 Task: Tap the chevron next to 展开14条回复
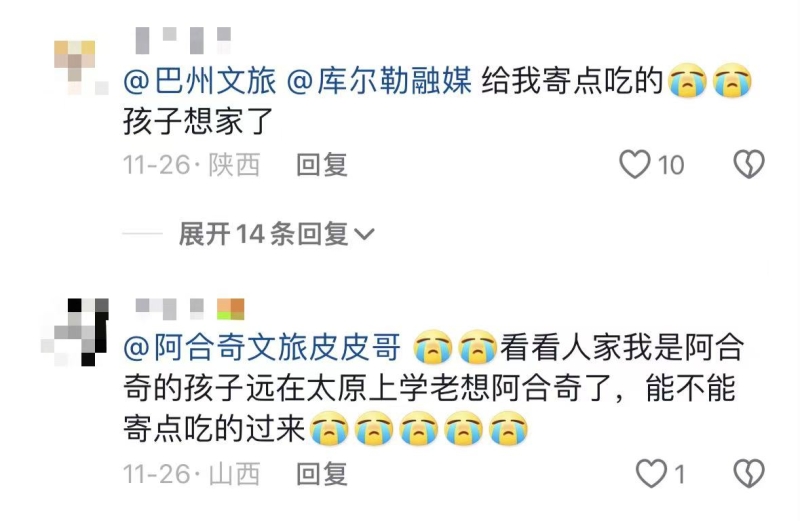click(364, 235)
